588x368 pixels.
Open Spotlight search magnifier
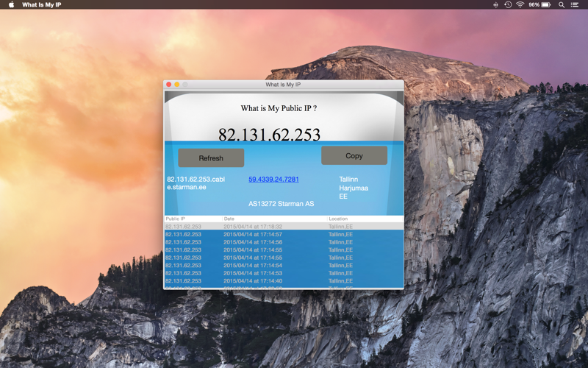point(562,4)
